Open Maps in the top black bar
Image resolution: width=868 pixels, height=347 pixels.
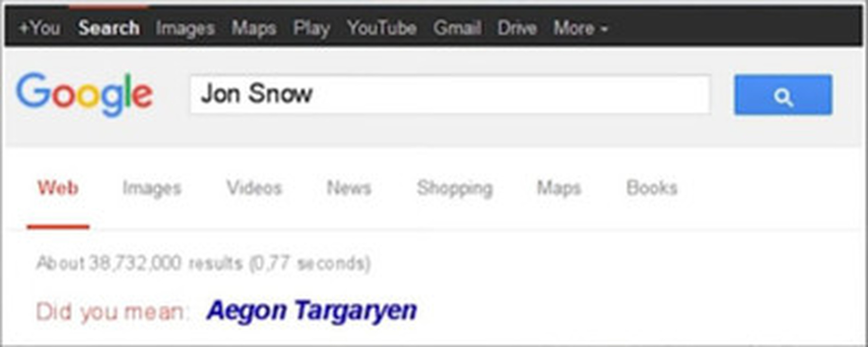point(254,28)
